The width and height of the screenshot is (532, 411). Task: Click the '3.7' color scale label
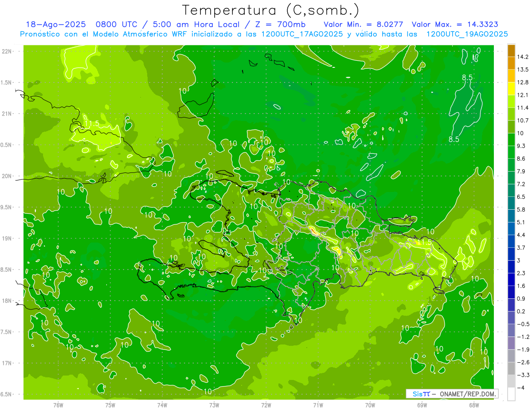point(522,247)
